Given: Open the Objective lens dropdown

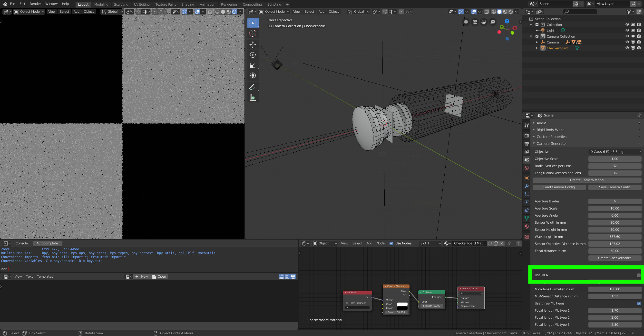Looking at the screenshot, I should point(615,152).
